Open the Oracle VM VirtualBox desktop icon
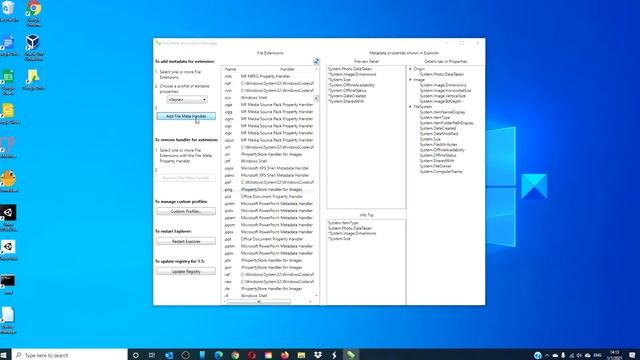 click(x=34, y=47)
